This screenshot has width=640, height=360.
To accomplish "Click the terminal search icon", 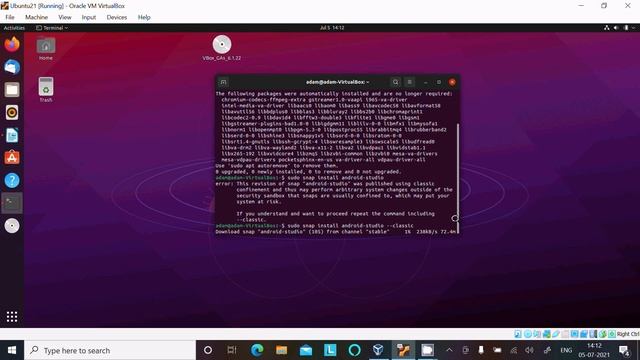I will (395, 82).
